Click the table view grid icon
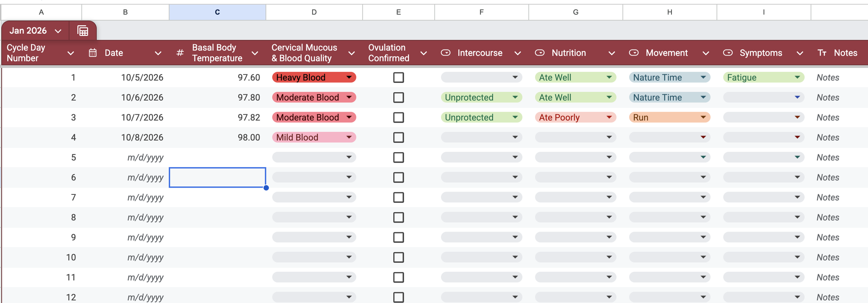 83,31
